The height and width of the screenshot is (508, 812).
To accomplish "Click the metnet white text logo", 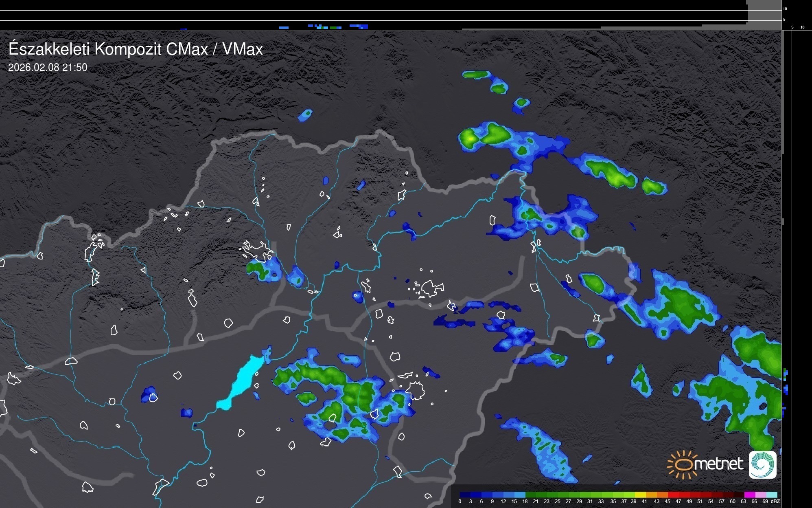I will tap(718, 464).
